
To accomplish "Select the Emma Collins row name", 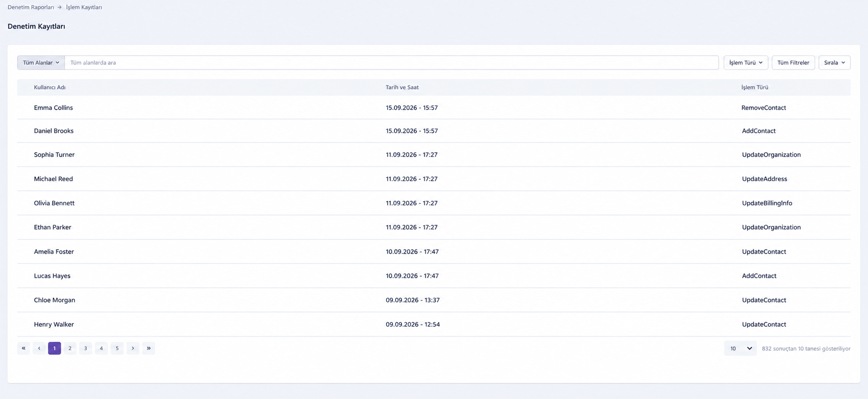I will coord(53,107).
